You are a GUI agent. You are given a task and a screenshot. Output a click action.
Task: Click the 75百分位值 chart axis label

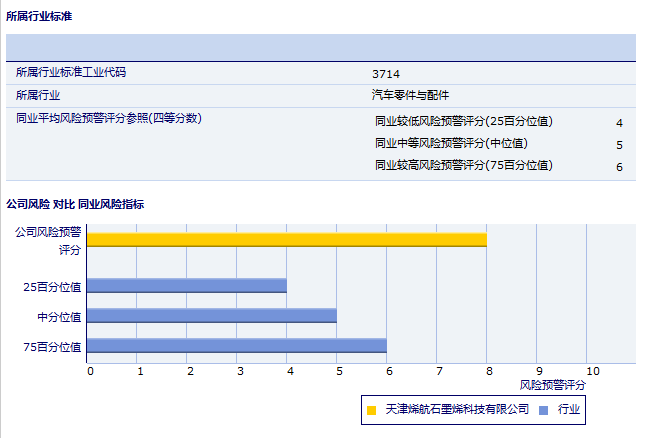[52, 347]
